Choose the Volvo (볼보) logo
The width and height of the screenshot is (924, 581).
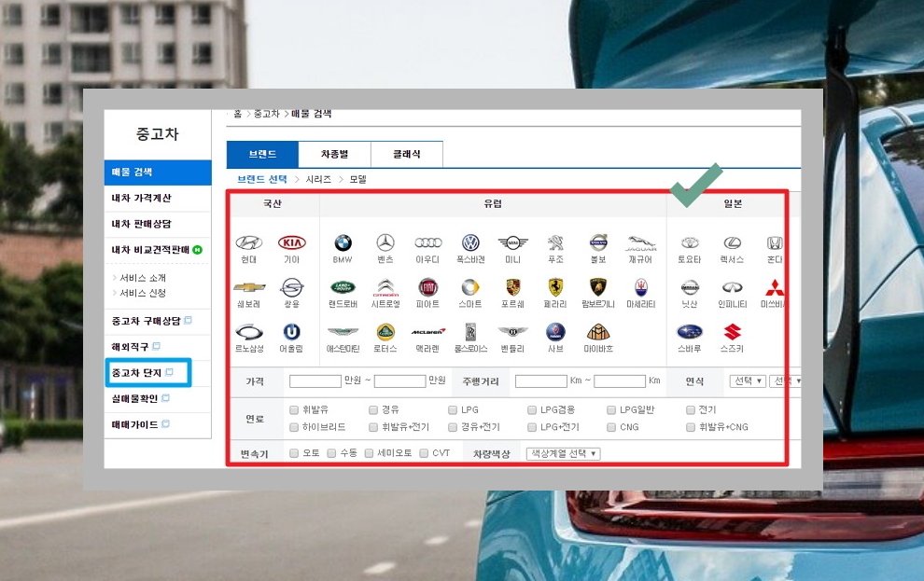[x=598, y=242]
